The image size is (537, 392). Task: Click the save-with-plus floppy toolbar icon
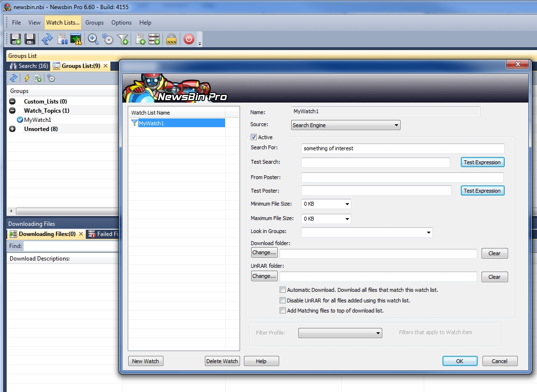(15, 39)
